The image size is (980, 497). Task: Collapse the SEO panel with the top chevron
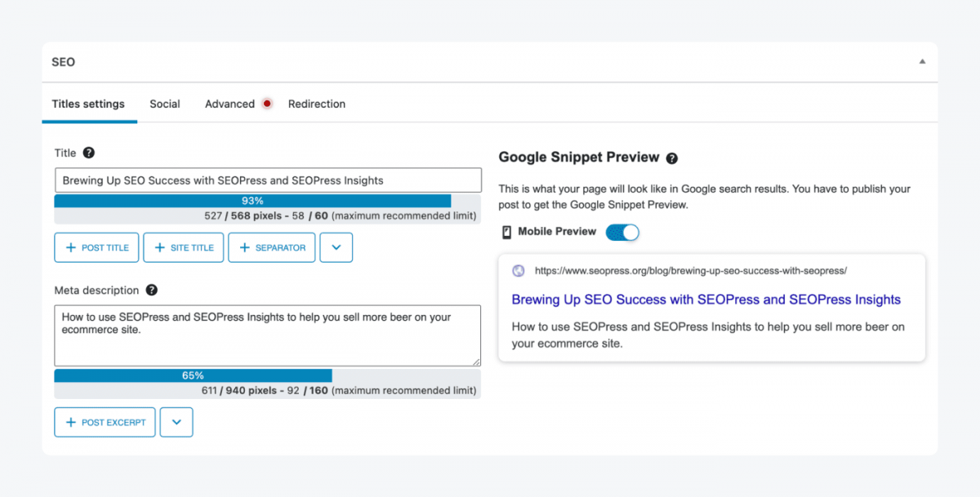point(922,61)
